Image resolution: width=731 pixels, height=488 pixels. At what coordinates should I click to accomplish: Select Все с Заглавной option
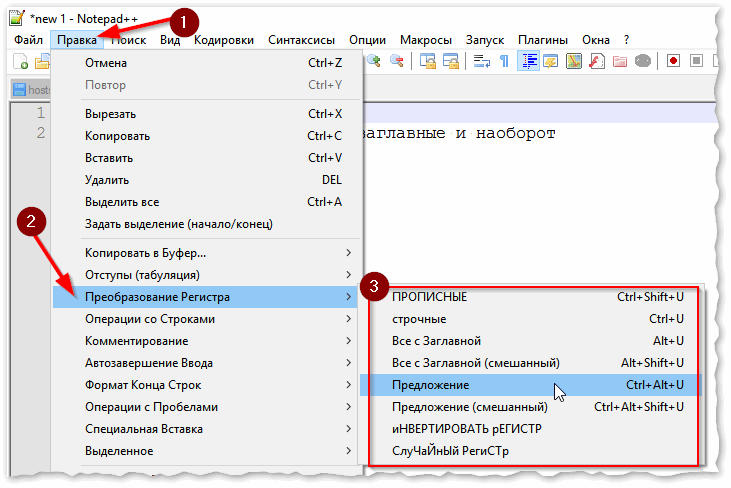(531, 341)
